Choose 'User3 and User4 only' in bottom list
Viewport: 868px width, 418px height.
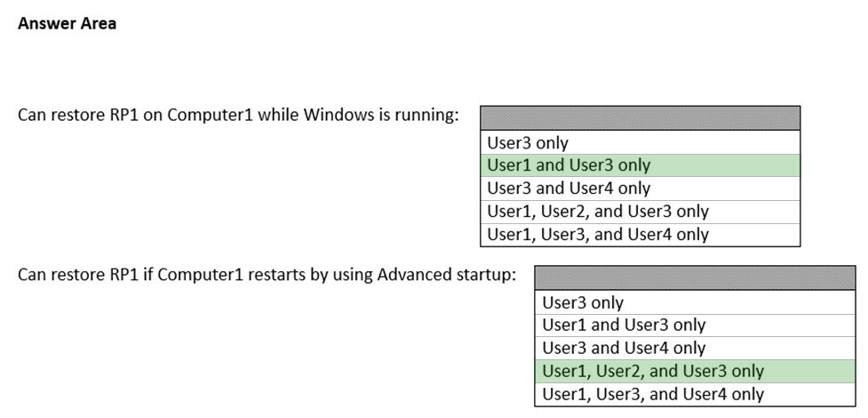695,348
